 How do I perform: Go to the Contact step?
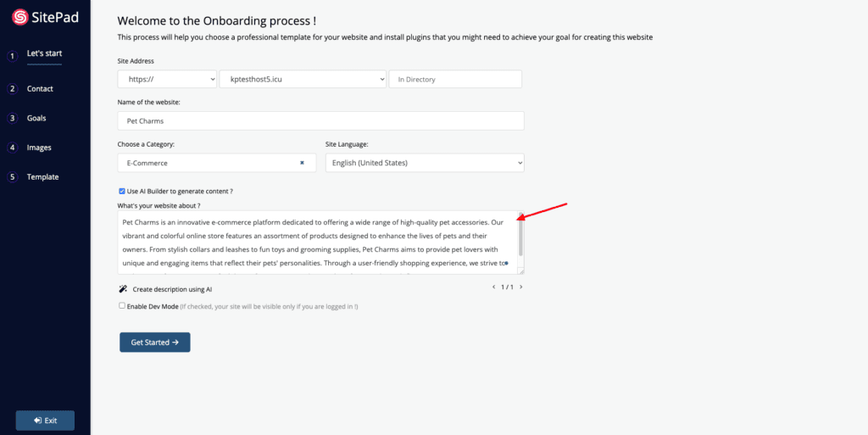[x=40, y=88]
